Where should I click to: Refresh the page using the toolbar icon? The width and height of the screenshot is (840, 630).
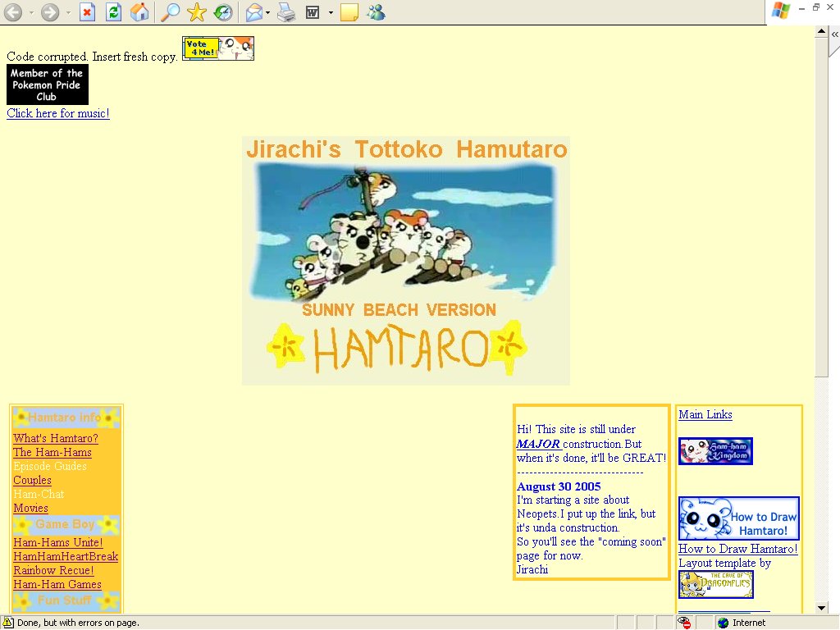click(x=113, y=11)
